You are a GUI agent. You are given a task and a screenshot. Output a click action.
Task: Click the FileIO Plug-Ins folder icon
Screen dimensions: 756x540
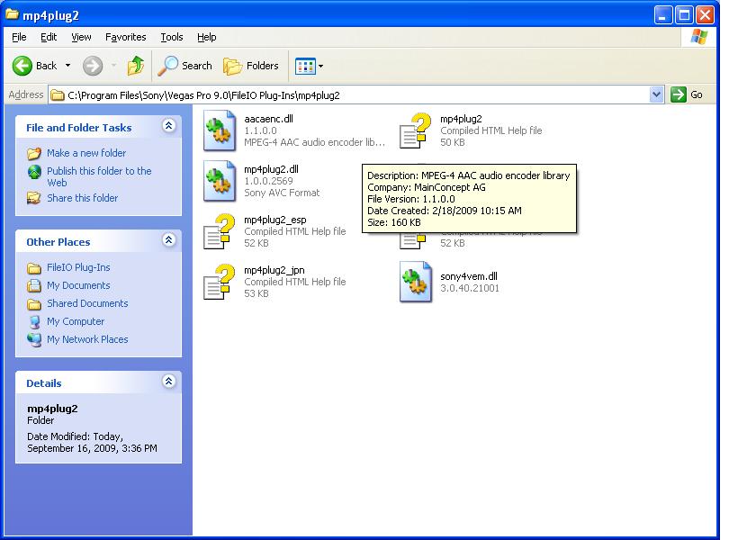click(34, 268)
